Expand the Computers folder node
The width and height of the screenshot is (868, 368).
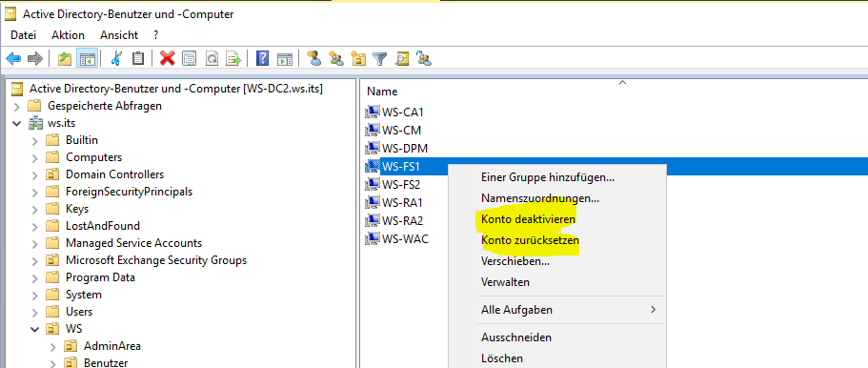[35, 157]
